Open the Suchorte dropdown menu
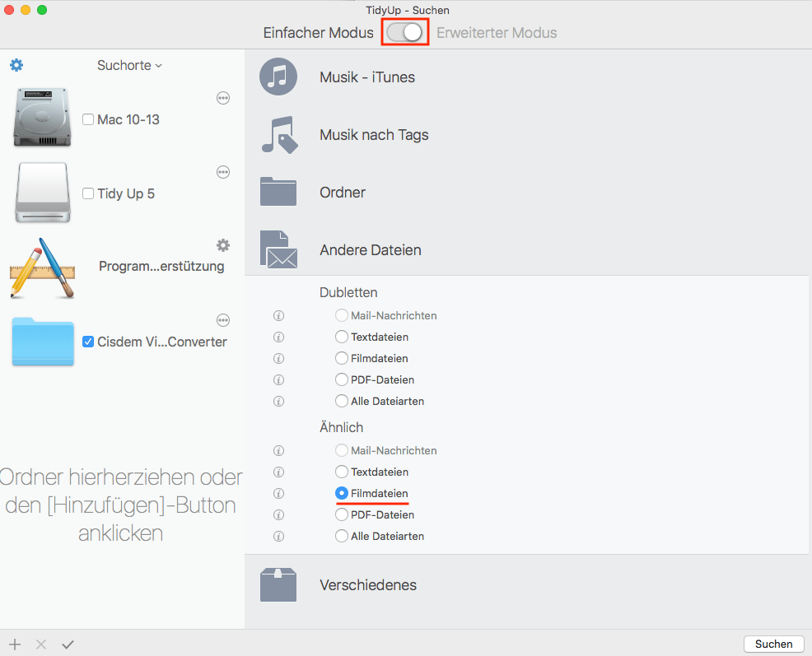Image resolution: width=812 pixels, height=656 pixels. tap(129, 65)
